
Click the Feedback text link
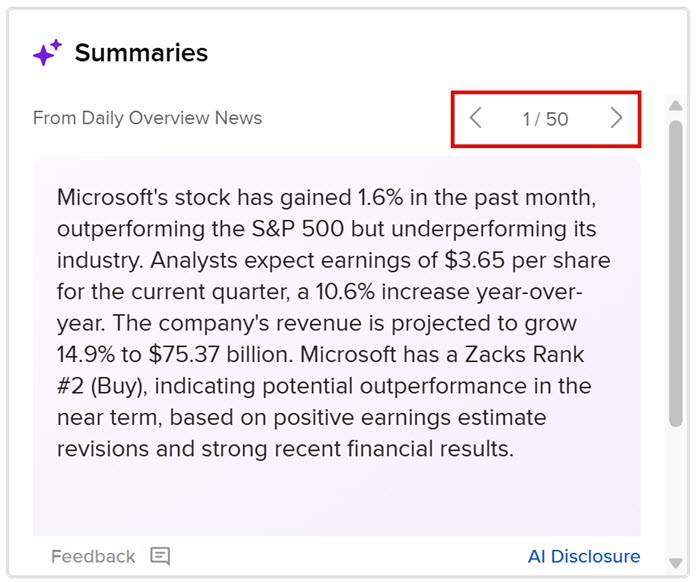[93, 556]
